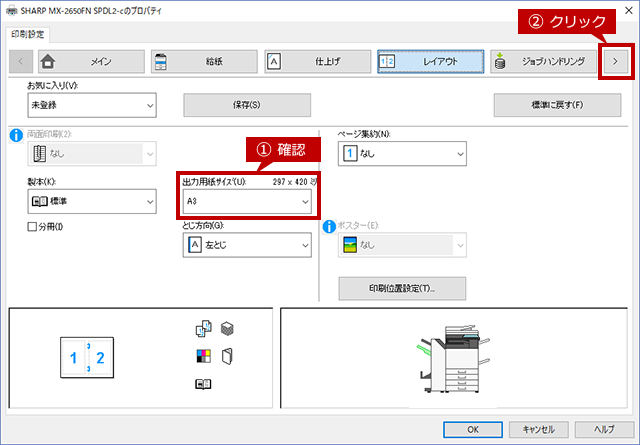Expand the とじ方向 左とじ dropdown
The image size is (640, 445).
coord(247,245)
